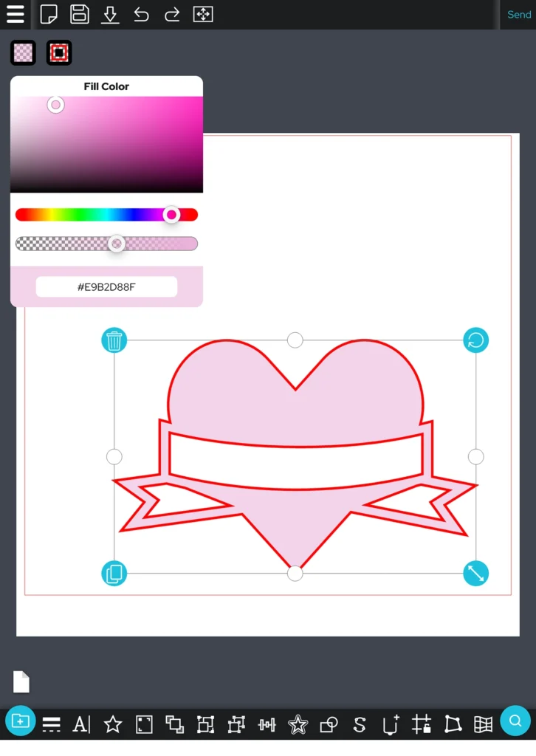Click the download/import arrow icon
Screen dimensions: 536x756
point(110,14)
